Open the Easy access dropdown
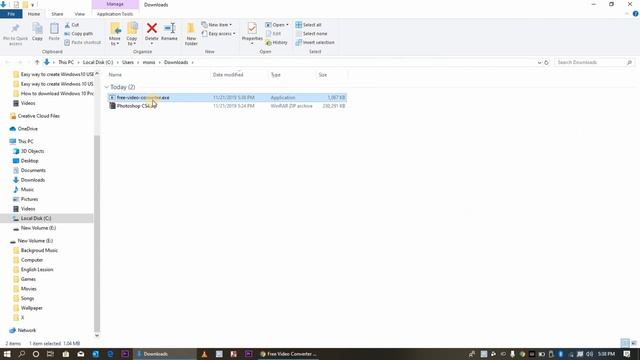 (x=218, y=33)
